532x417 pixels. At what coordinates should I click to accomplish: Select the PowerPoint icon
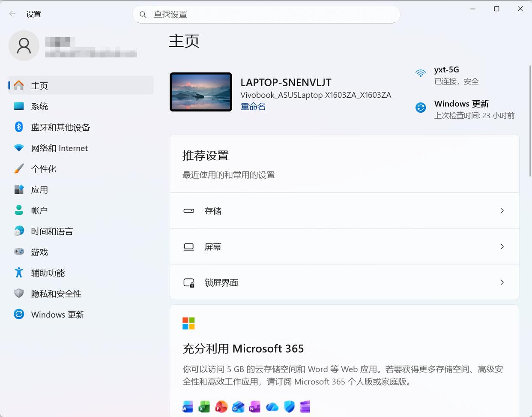click(x=221, y=407)
